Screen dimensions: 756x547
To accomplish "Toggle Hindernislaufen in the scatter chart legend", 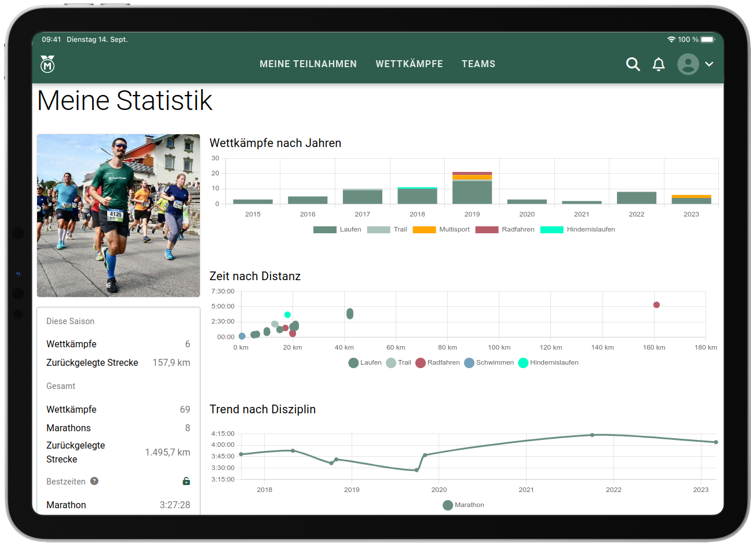I will (x=548, y=363).
